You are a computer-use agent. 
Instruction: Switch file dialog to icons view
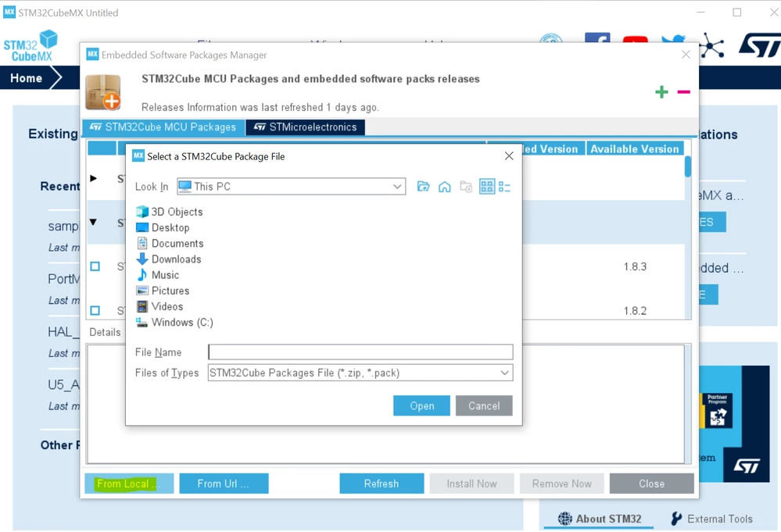pos(486,187)
